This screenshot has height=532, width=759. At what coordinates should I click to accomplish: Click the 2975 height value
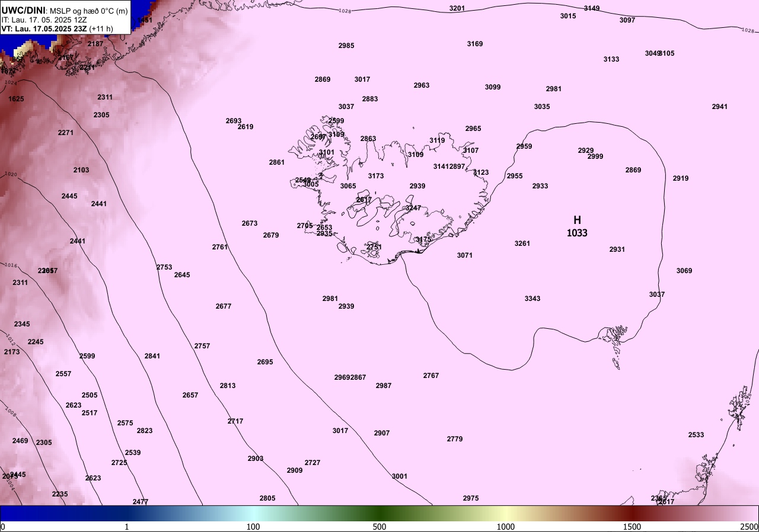[x=471, y=498]
